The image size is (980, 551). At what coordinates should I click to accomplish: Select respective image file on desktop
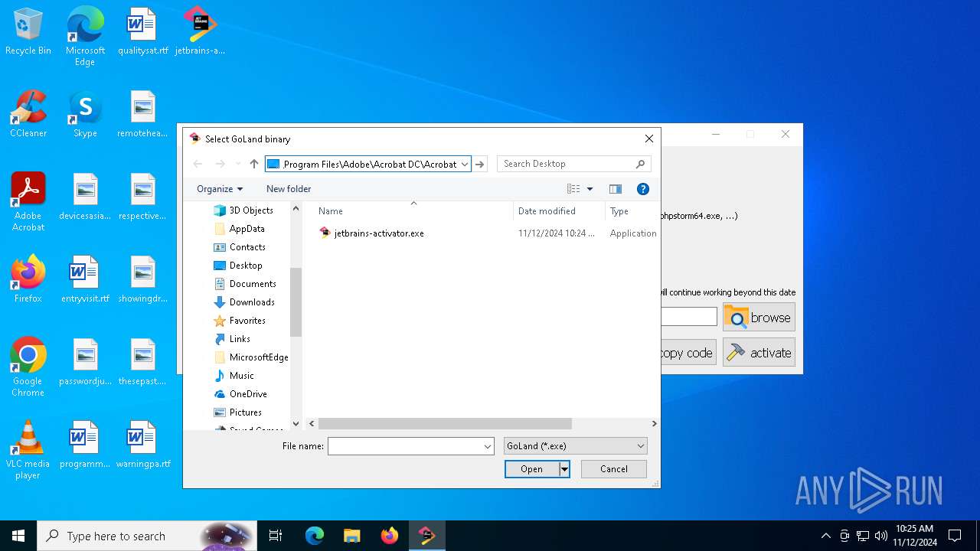click(x=142, y=197)
